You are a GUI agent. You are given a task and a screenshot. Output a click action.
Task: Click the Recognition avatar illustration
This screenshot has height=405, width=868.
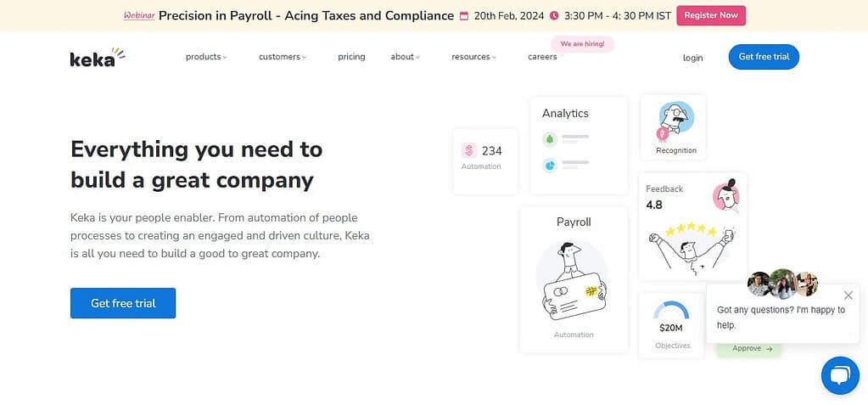point(675,121)
